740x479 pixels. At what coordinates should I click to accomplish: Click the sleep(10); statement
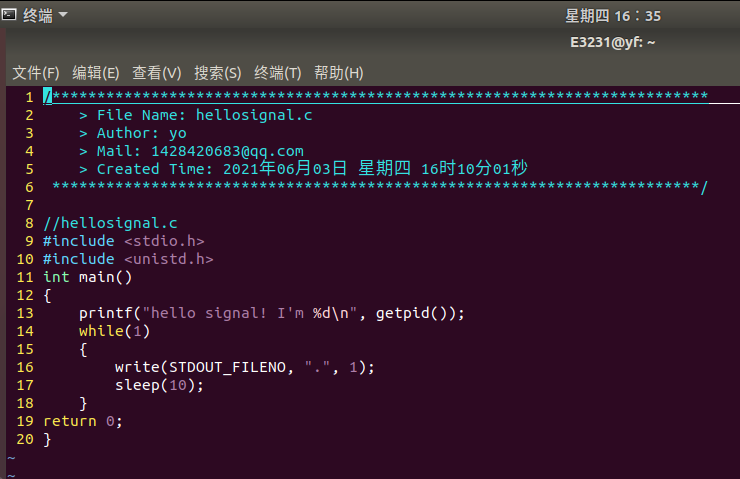159,385
